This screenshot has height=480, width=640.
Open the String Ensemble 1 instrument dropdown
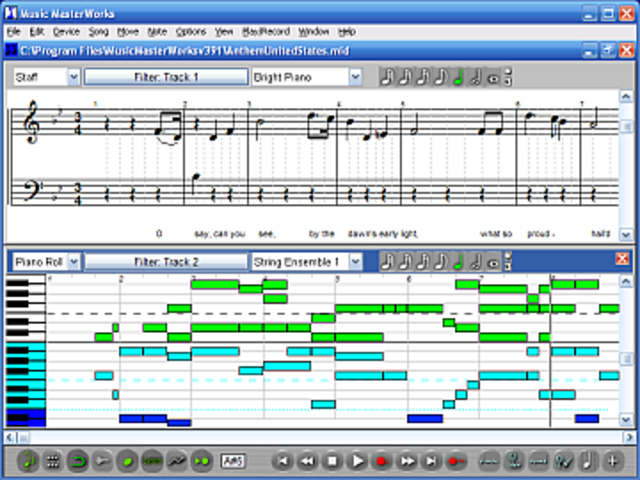[x=355, y=262]
